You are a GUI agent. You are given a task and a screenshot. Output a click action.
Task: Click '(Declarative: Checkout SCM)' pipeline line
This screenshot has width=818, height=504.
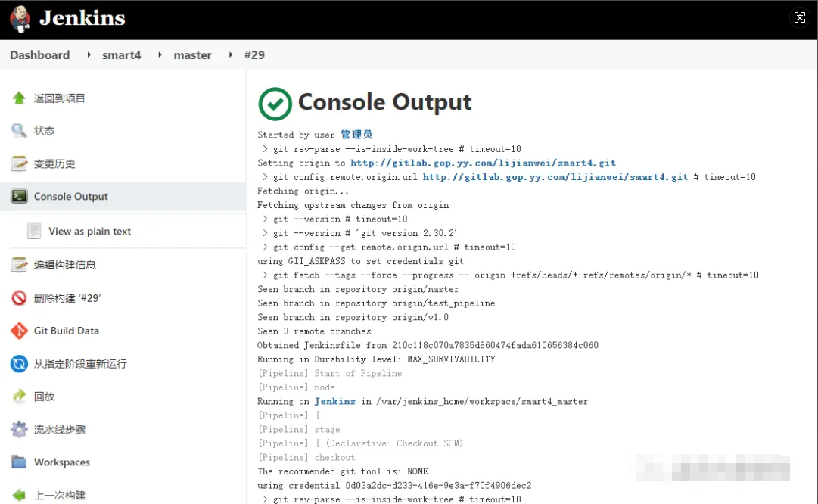360,443
